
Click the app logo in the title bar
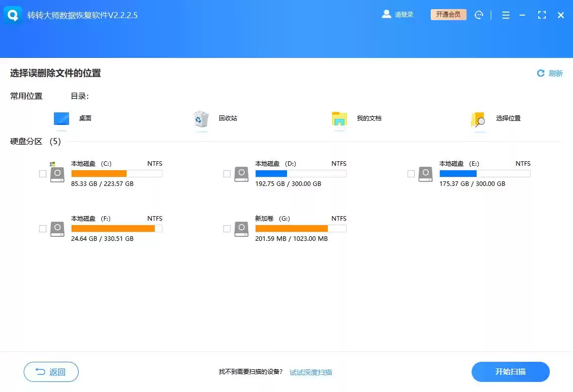(12, 15)
